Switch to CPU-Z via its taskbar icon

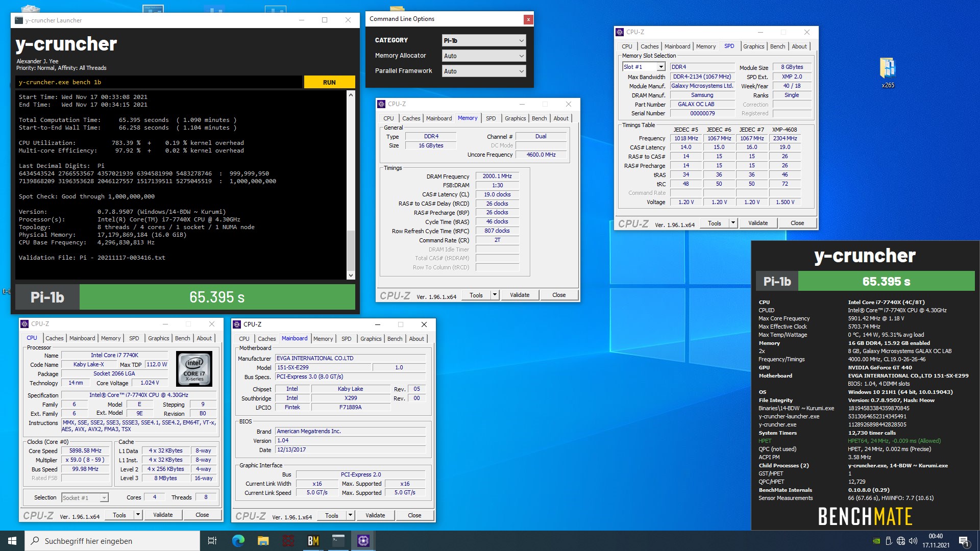(x=363, y=541)
